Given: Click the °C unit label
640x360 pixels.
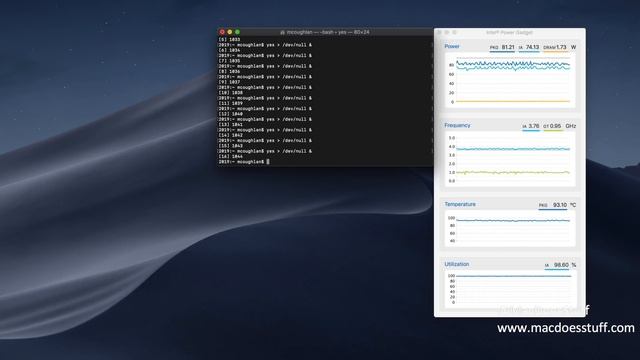Looking at the screenshot, I should [573, 205].
